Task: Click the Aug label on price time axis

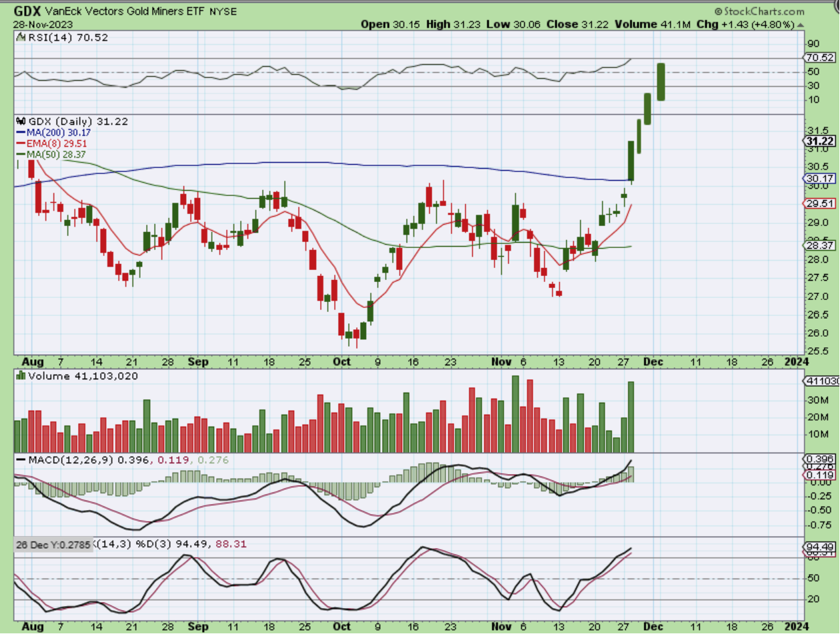Action: point(33,362)
